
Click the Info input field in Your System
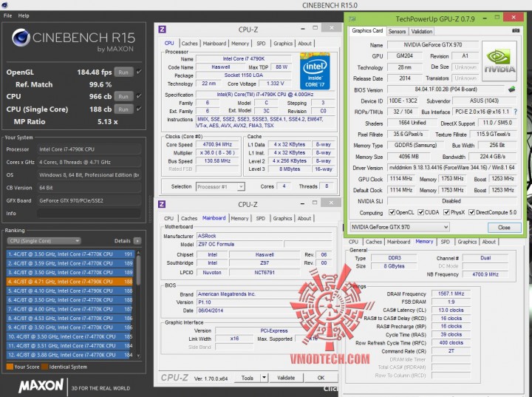pos(89,213)
